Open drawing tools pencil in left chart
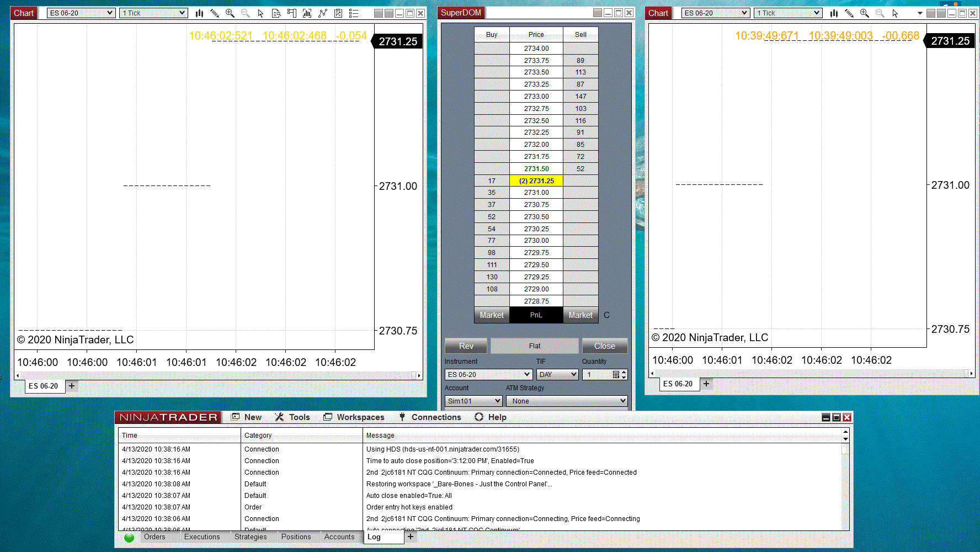The image size is (980, 552). (215, 13)
